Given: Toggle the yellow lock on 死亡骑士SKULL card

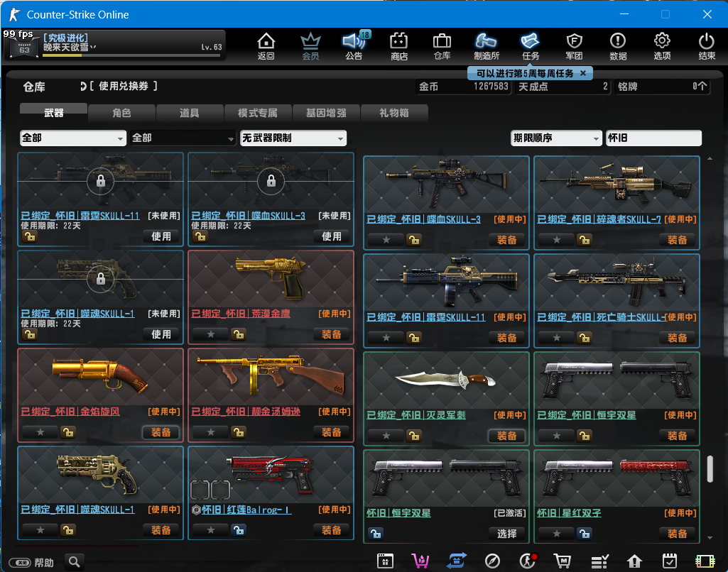Looking at the screenshot, I should tap(585, 338).
